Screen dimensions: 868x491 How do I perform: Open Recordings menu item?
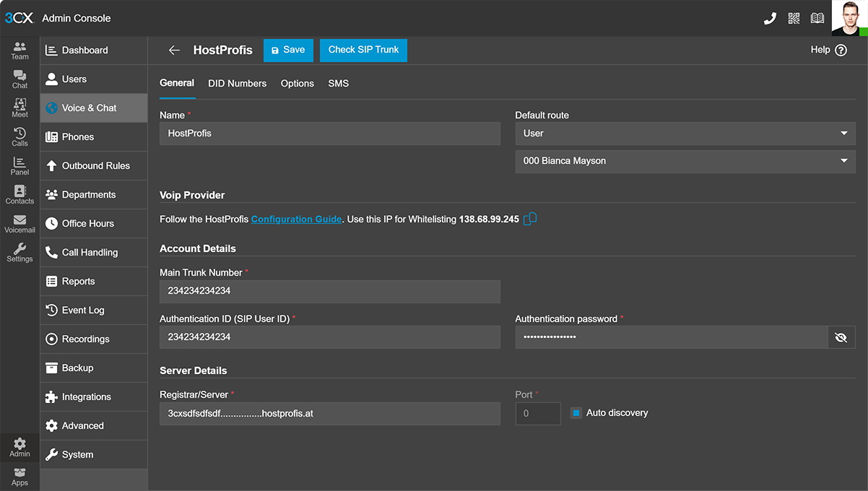click(94, 339)
